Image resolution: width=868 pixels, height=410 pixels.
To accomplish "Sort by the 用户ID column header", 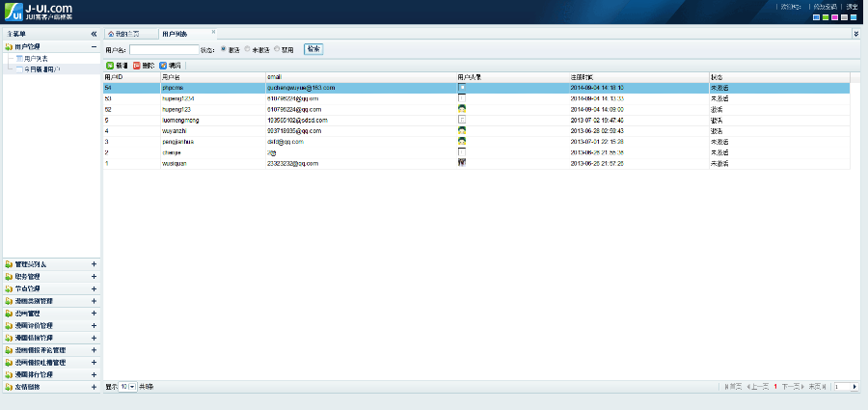I will (x=132, y=76).
